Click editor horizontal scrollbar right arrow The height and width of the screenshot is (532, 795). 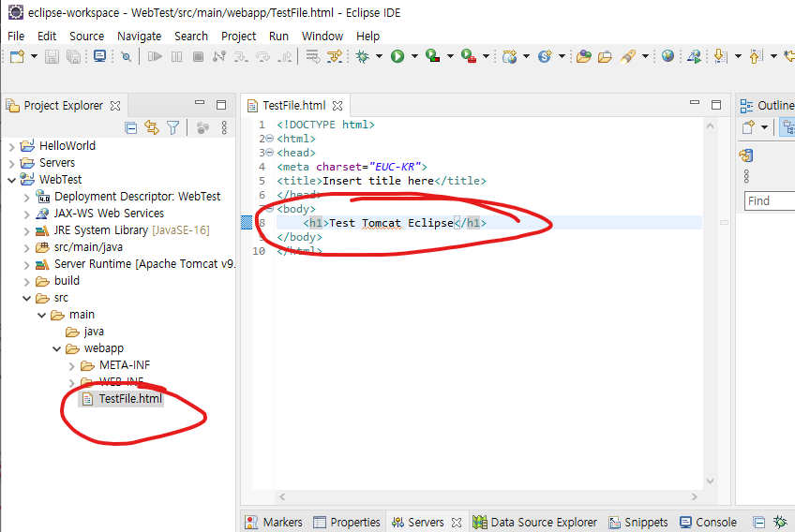[694, 497]
